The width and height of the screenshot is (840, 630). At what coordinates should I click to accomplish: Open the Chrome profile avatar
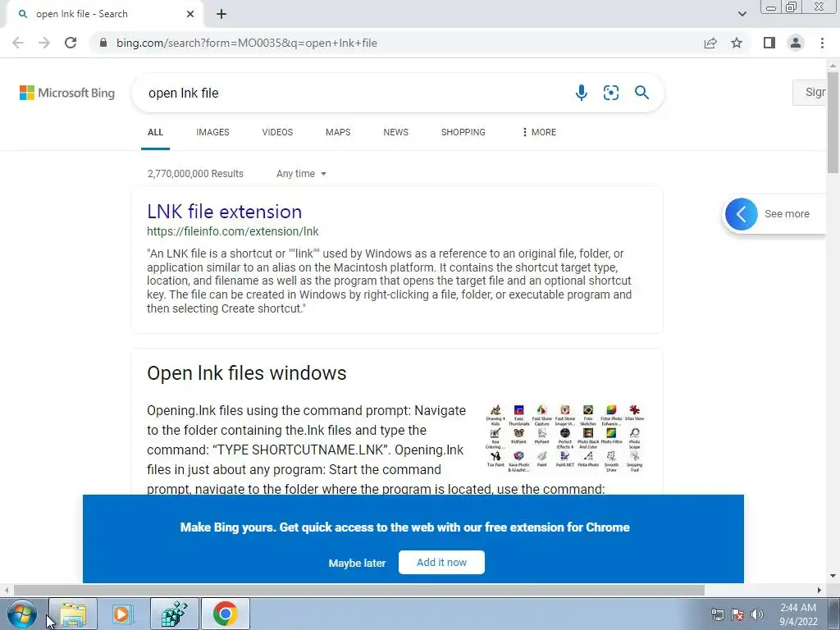796,43
